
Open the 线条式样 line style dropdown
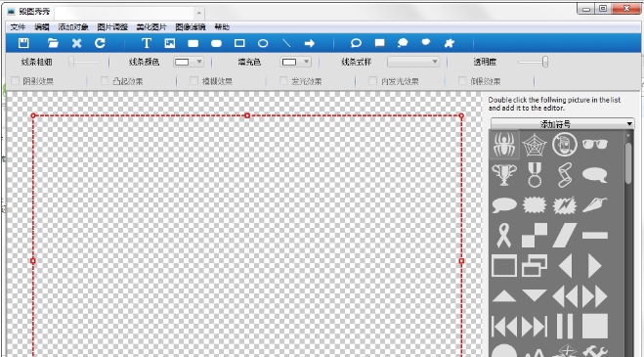point(413,62)
